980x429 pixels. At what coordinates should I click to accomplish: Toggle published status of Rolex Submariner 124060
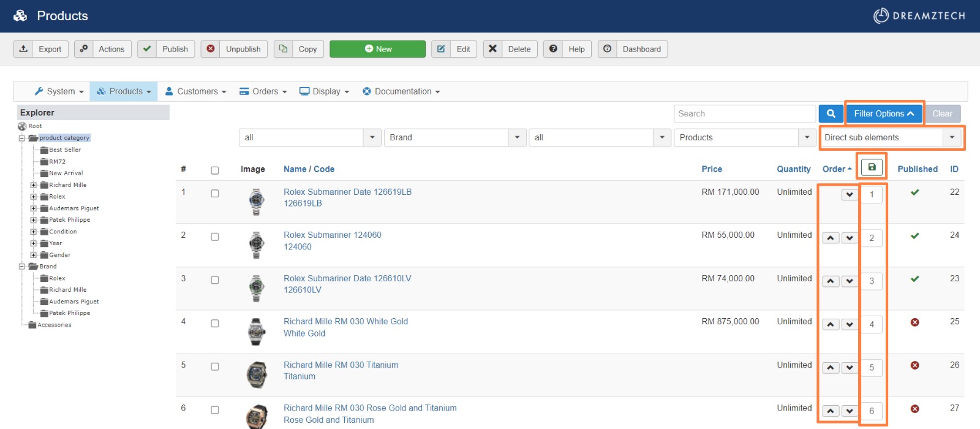click(914, 235)
